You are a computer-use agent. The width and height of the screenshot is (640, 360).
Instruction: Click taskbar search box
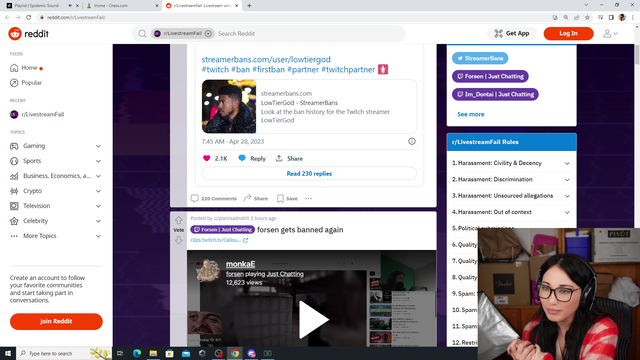point(63,353)
